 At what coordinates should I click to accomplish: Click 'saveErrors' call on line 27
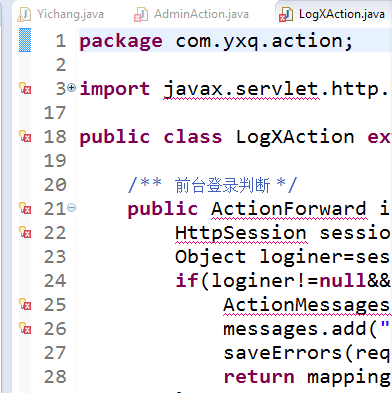[283, 353]
